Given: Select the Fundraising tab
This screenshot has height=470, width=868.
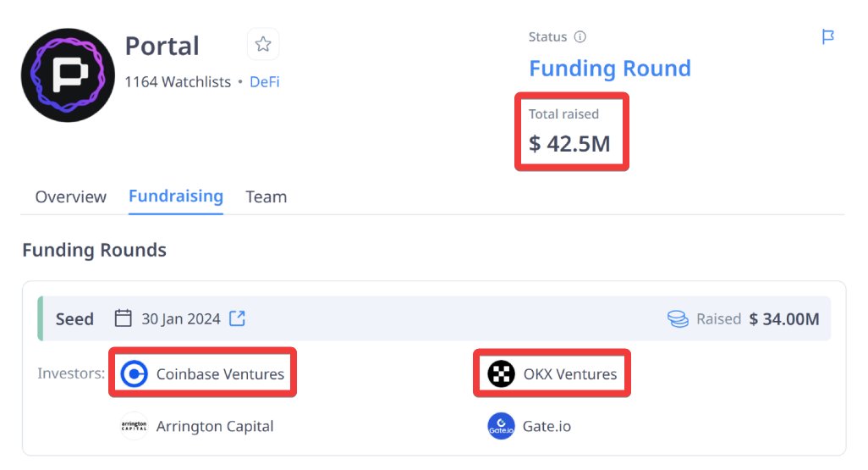Looking at the screenshot, I should click(x=176, y=196).
